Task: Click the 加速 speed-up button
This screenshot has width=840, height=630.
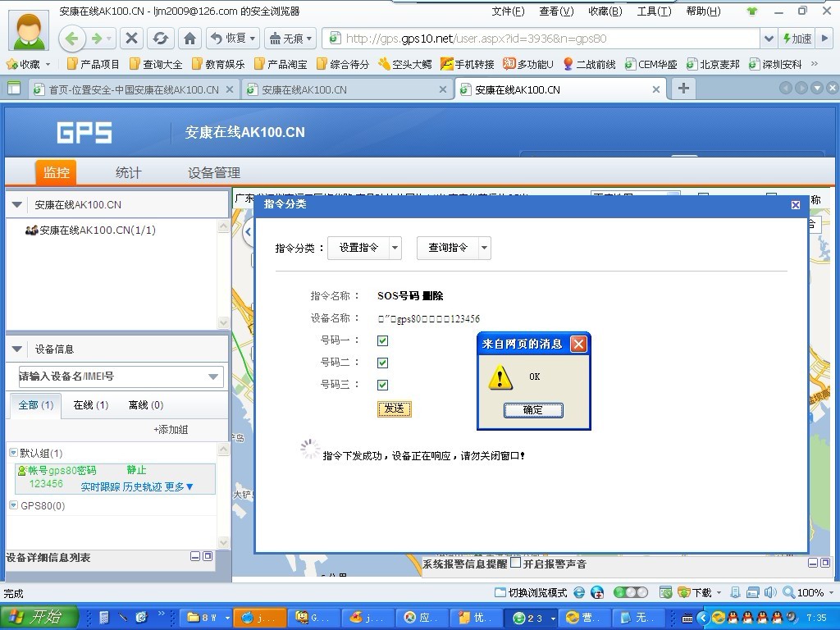Action: tap(797, 39)
